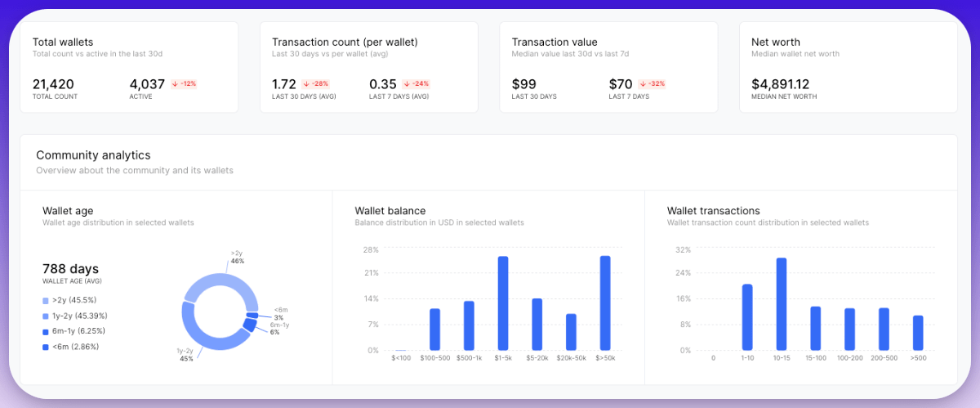980x408 pixels.
Task: Select the 1y-2y (45.39%) legend color square
Action: click(46, 316)
